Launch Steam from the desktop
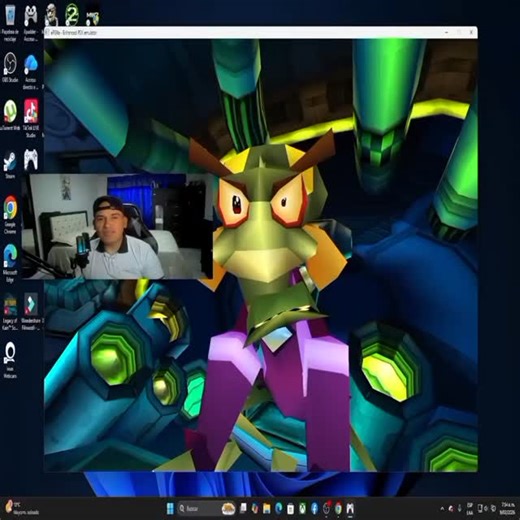Image resolution: width=520 pixels, height=520 pixels. 10,161
